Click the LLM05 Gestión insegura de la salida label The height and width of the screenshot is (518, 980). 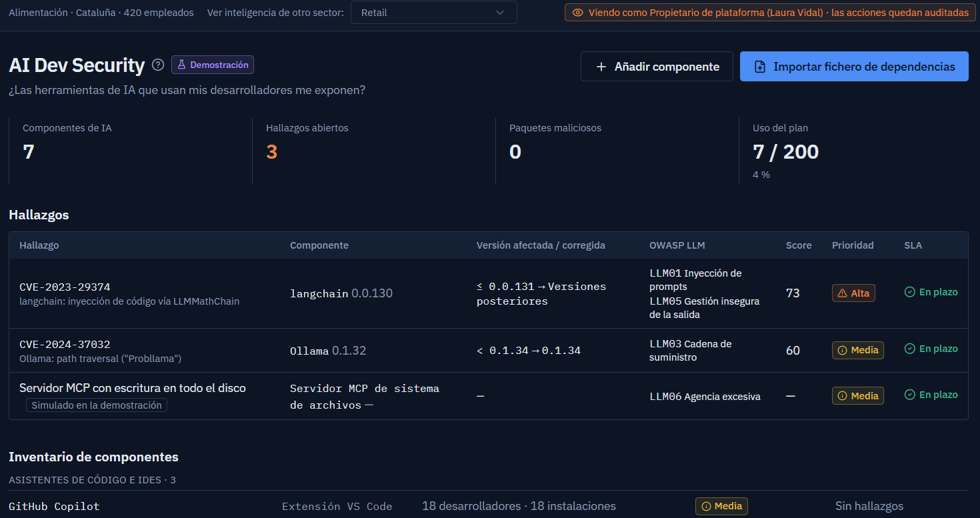[704, 308]
